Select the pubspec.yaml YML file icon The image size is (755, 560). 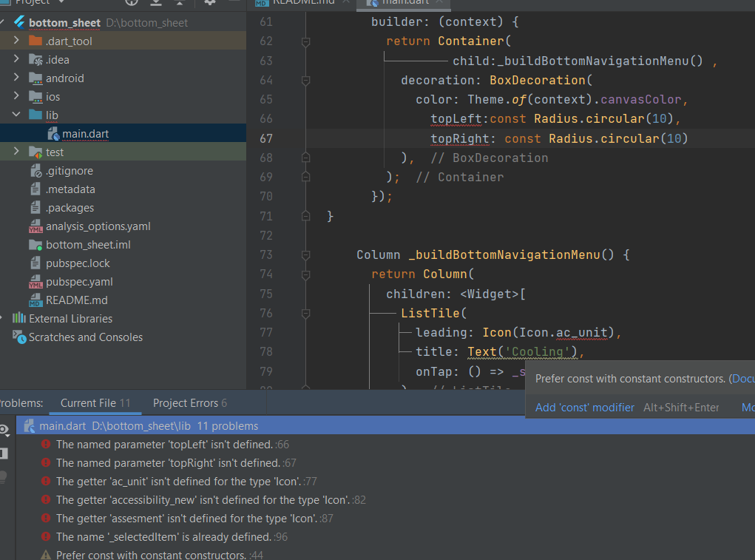(x=35, y=282)
